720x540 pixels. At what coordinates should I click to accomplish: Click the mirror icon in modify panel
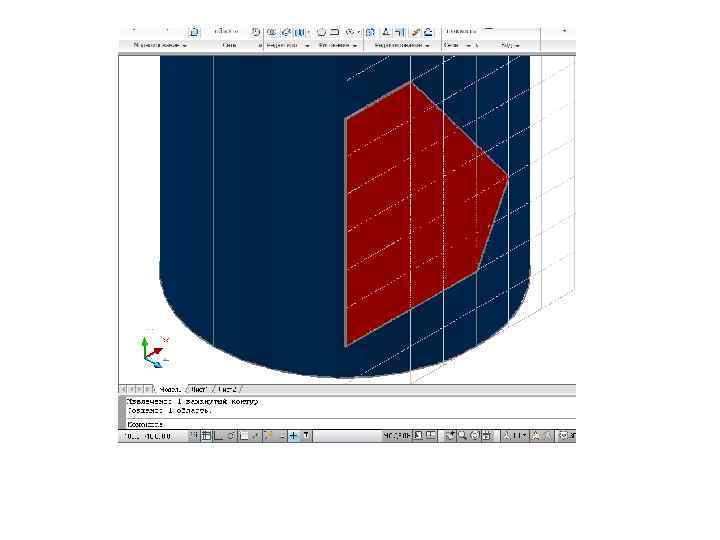tap(386, 32)
